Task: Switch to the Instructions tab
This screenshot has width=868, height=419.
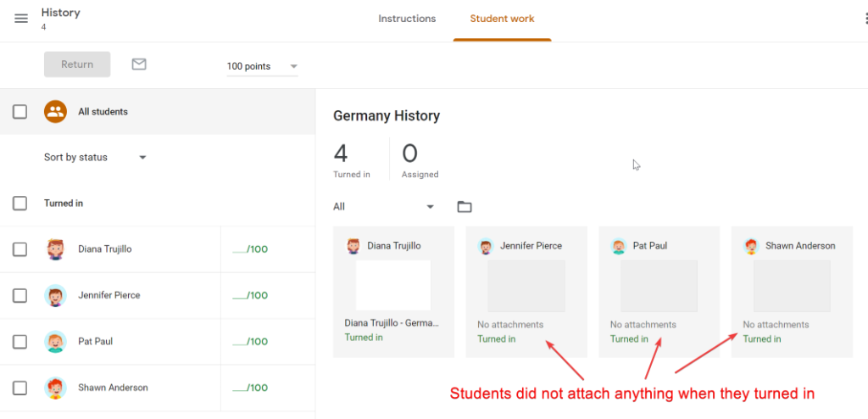Action: point(407,19)
